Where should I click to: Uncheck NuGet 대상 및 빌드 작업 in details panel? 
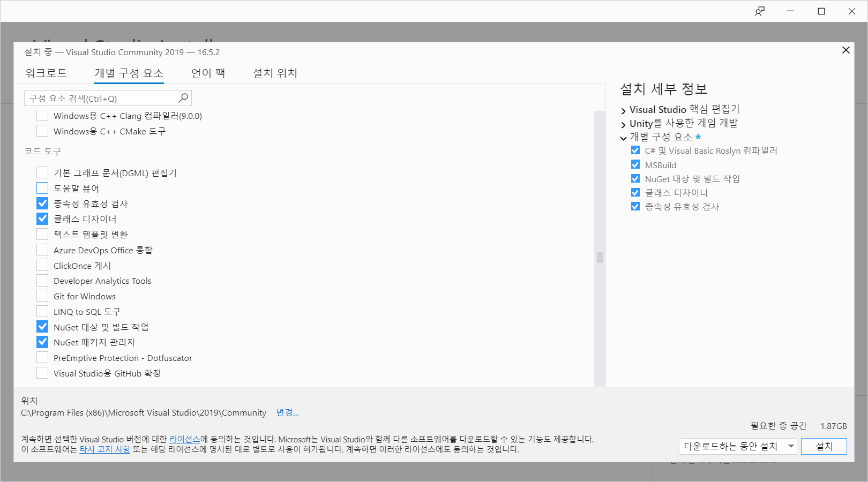click(x=635, y=178)
